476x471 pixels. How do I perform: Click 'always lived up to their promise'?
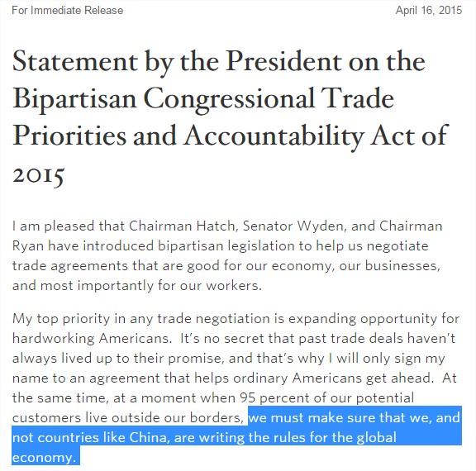click(x=118, y=359)
